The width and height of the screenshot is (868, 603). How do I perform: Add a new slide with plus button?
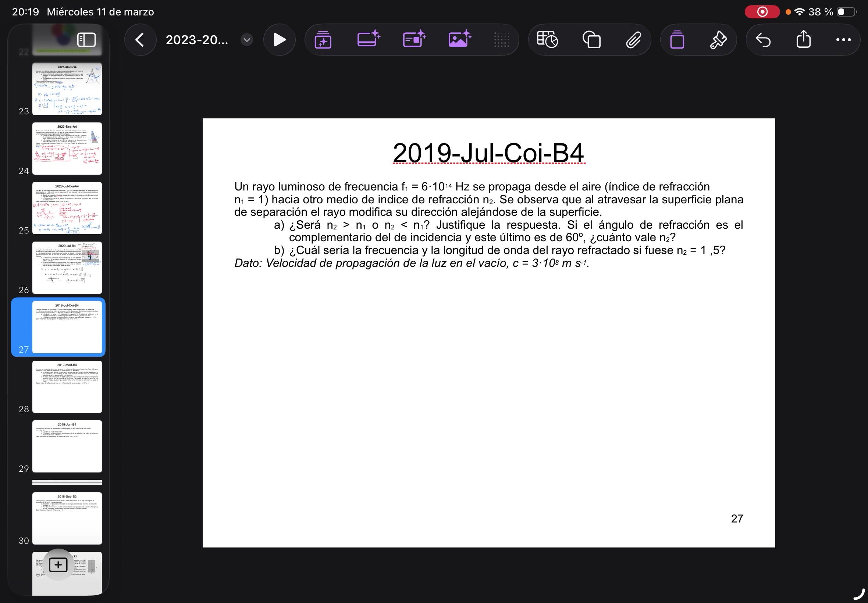point(58,564)
